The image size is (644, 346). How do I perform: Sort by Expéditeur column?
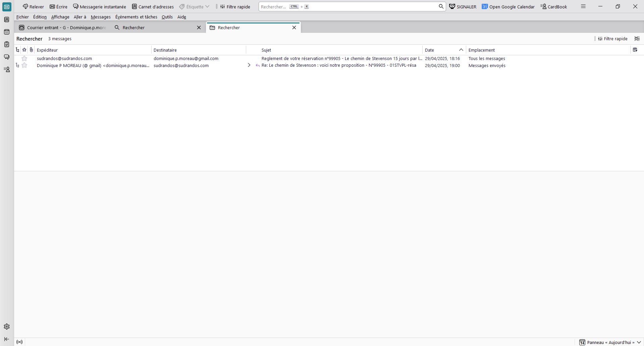[x=93, y=50]
